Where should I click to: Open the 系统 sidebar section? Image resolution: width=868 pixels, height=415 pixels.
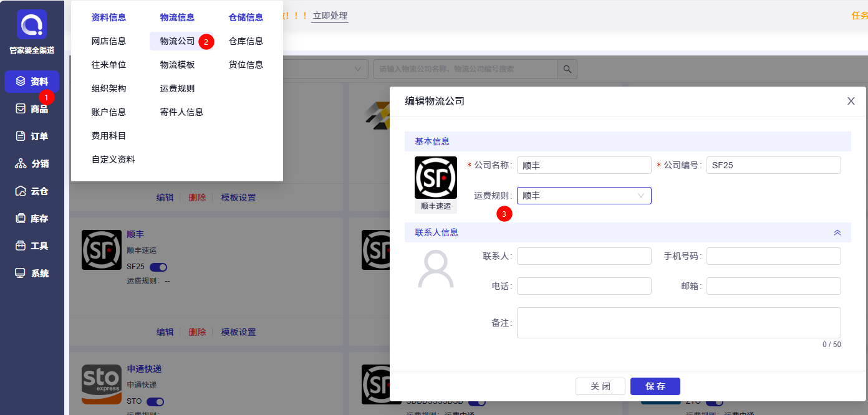click(32, 274)
